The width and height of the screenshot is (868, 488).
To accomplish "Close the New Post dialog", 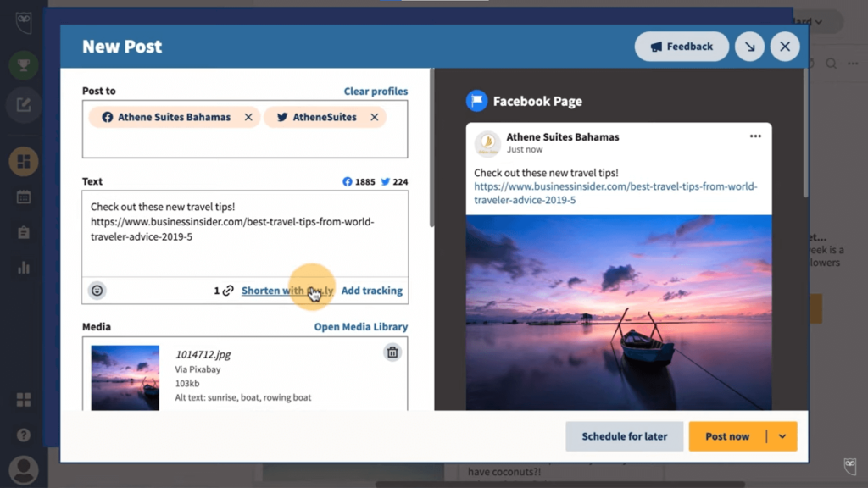I will tap(784, 47).
